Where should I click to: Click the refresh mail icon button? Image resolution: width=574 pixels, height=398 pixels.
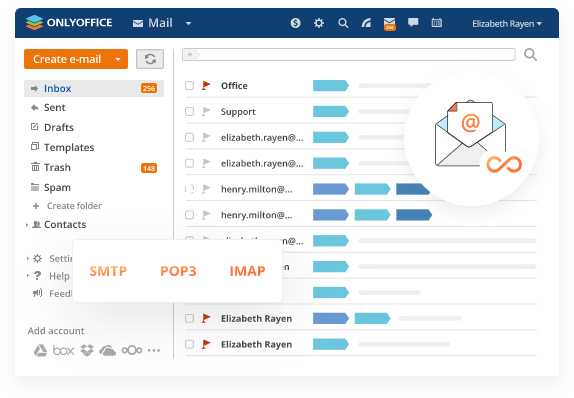[150, 59]
